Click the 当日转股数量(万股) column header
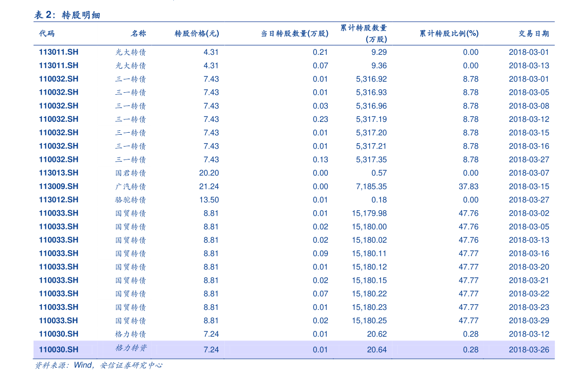This screenshot has height=379, width=588. [x=294, y=34]
